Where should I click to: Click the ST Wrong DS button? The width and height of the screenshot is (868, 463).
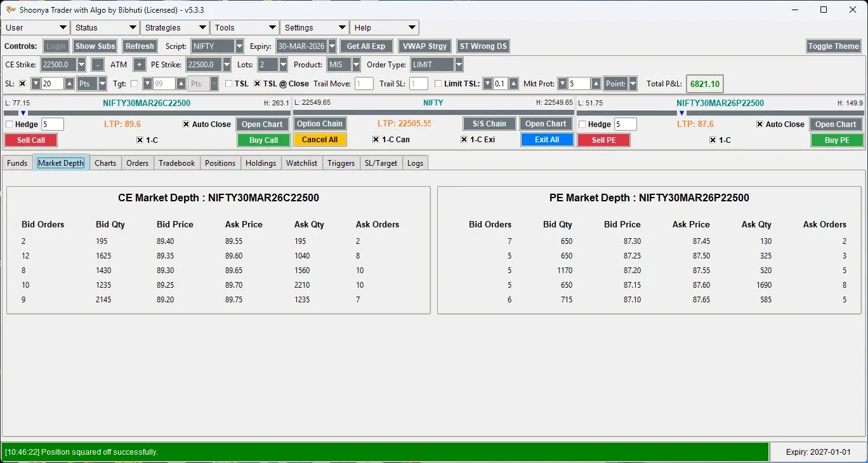coord(483,46)
